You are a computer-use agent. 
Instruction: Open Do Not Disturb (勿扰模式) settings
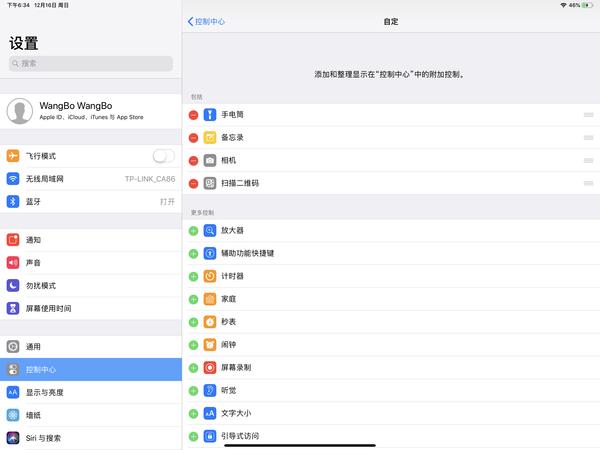(x=91, y=285)
